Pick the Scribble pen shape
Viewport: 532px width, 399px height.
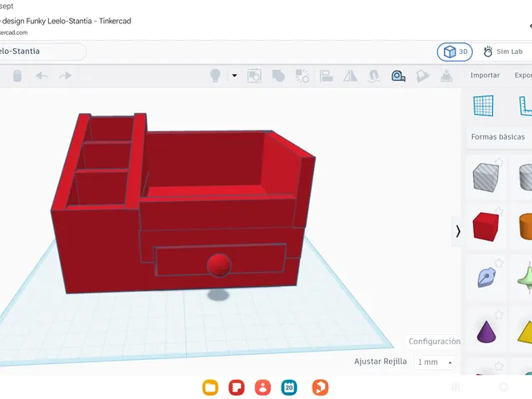[486, 277]
